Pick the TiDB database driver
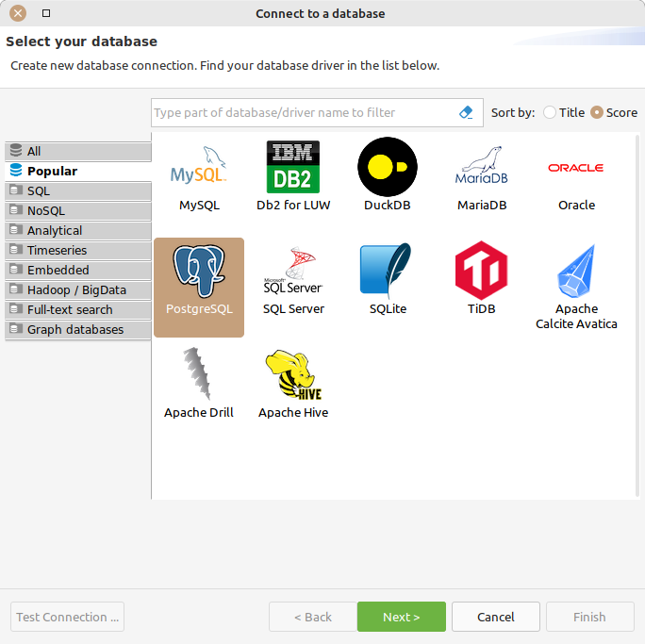This screenshot has width=645, height=644. pos(482,272)
